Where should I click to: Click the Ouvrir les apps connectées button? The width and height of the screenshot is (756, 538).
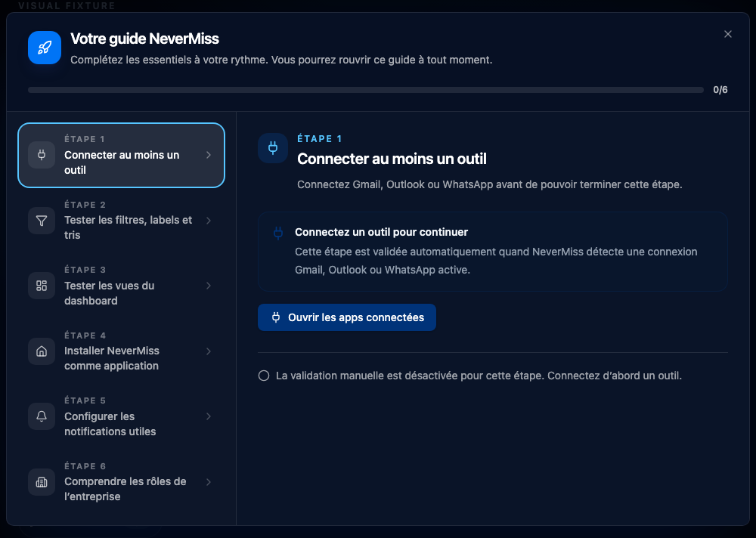coord(347,317)
